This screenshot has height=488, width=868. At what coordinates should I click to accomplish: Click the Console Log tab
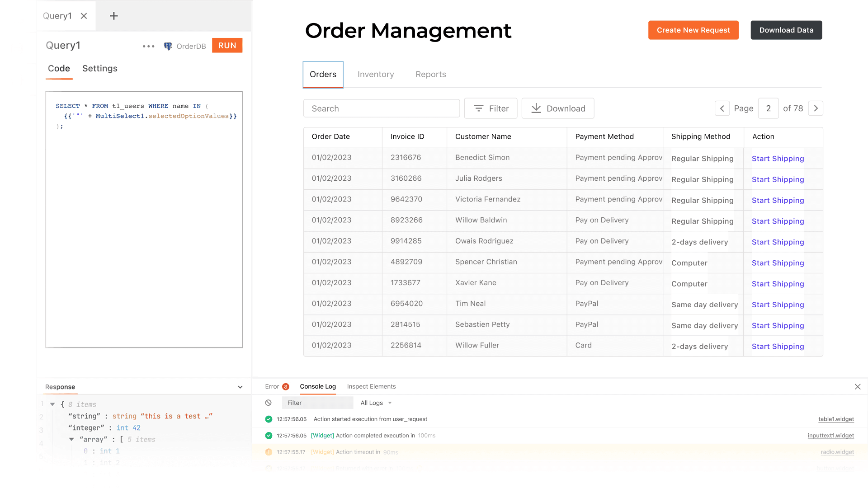point(318,386)
